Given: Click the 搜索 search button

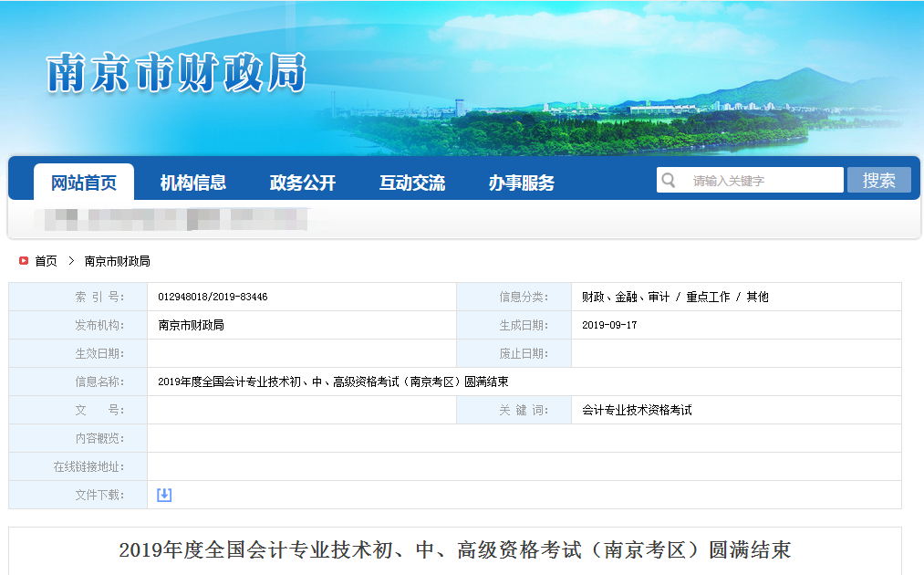Looking at the screenshot, I should point(878,180).
